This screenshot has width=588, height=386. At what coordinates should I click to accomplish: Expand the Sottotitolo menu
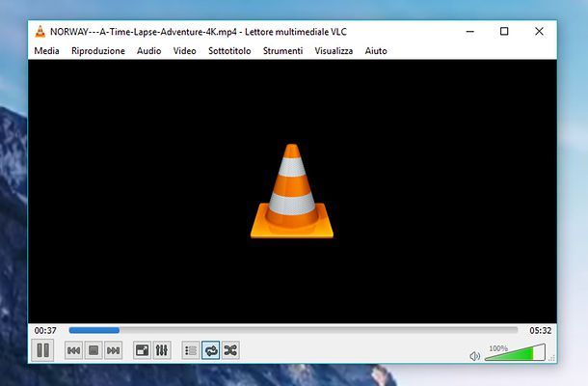click(229, 50)
